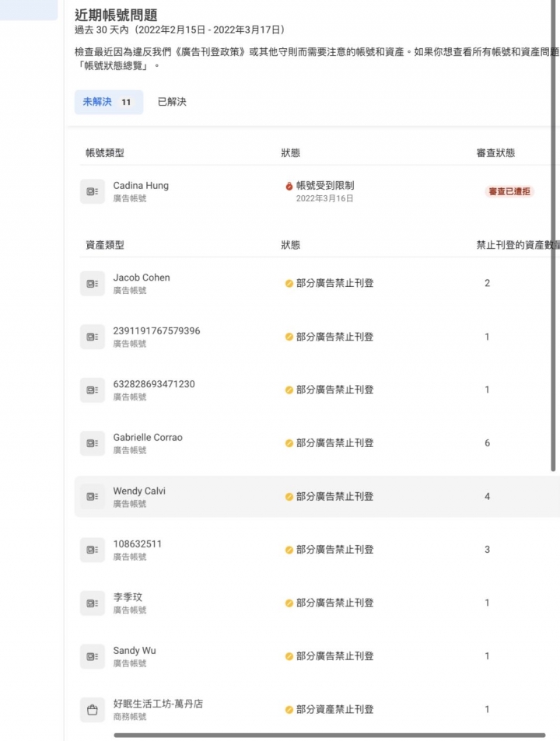Click the count 4 in Wendy Calvi row
This screenshot has width=560, height=741.
[x=487, y=497]
